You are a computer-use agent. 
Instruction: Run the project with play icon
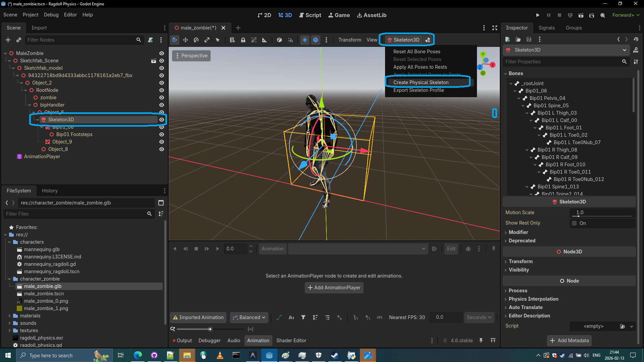pyautogui.click(x=538, y=15)
